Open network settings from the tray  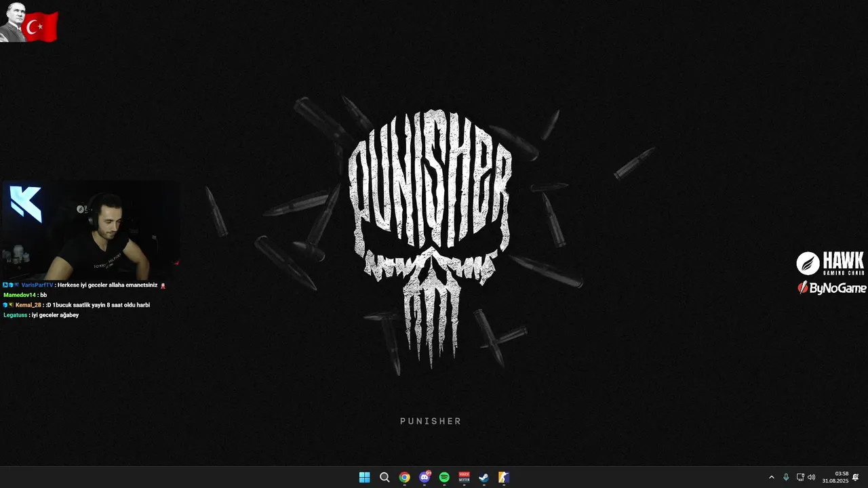point(800,477)
